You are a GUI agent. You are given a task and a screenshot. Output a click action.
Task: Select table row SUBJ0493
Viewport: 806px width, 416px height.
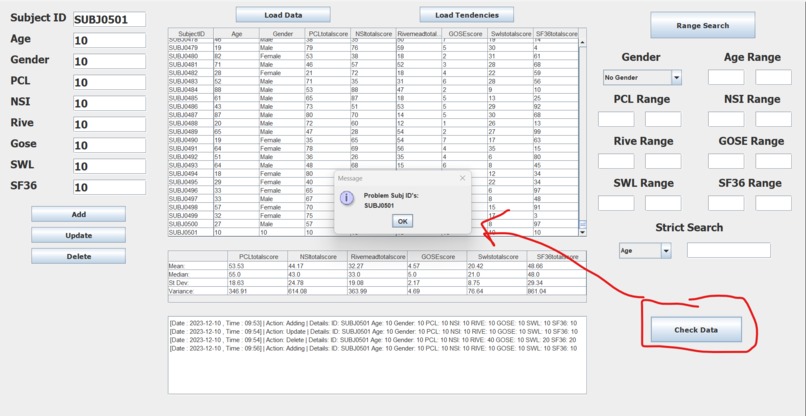pyautogui.click(x=373, y=165)
